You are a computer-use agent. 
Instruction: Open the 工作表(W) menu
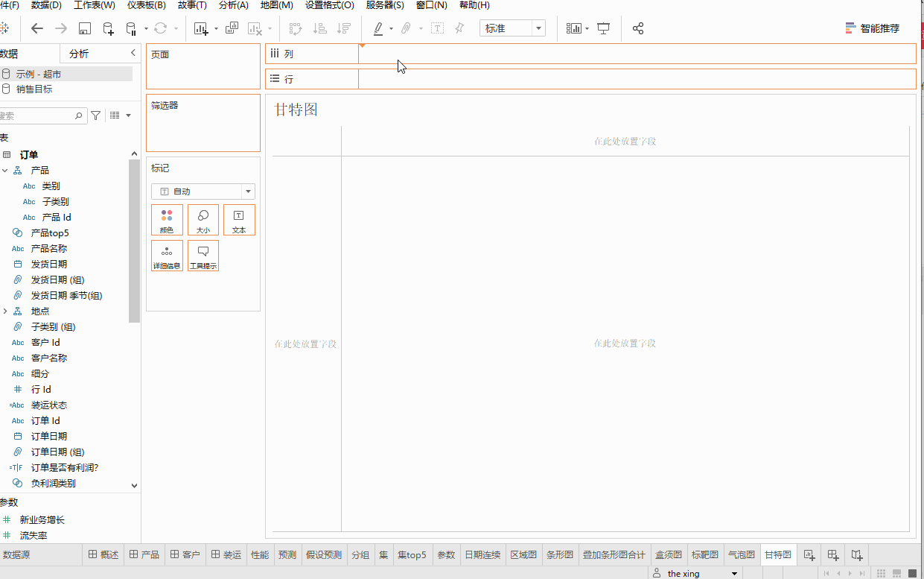click(x=95, y=5)
